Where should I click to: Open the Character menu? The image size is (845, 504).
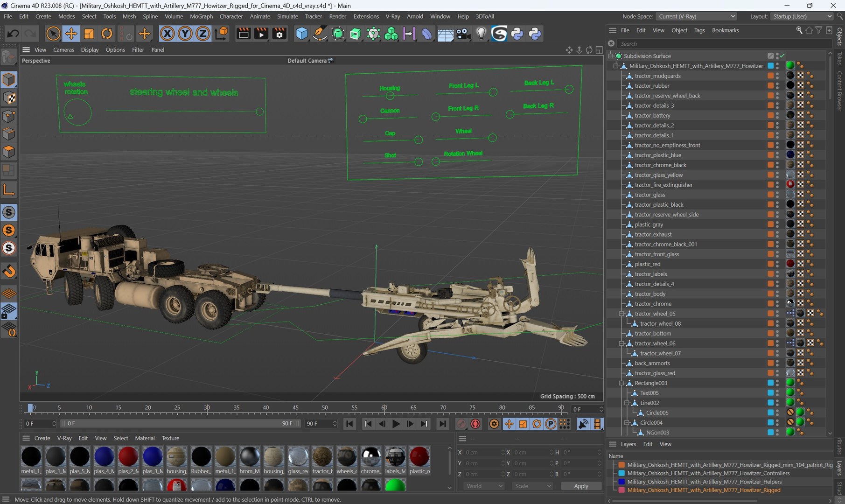tap(231, 16)
